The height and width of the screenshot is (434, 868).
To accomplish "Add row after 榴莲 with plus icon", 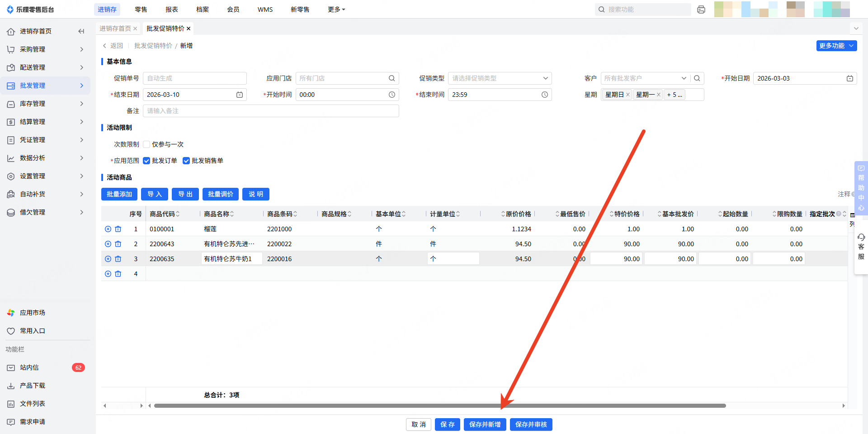I will click(108, 229).
